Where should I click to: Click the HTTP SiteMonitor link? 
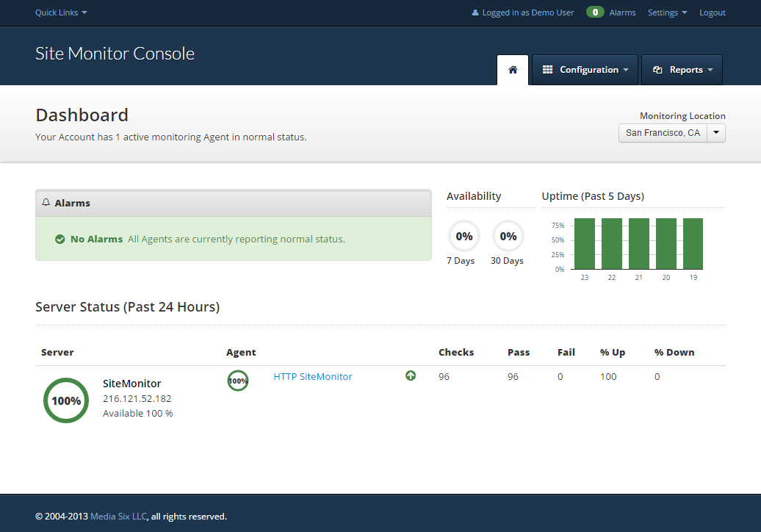[x=313, y=376]
